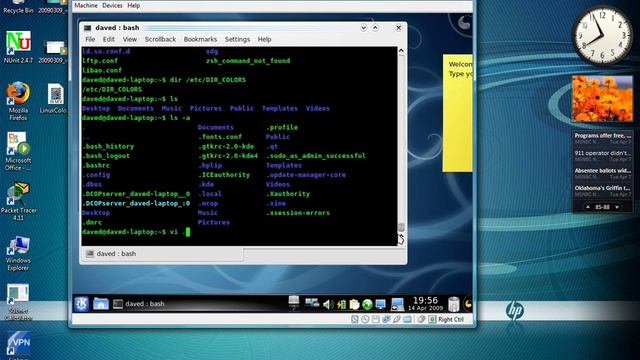Click the 'Right Ctrl' host key label
640x360 pixels.
[451, 320]
